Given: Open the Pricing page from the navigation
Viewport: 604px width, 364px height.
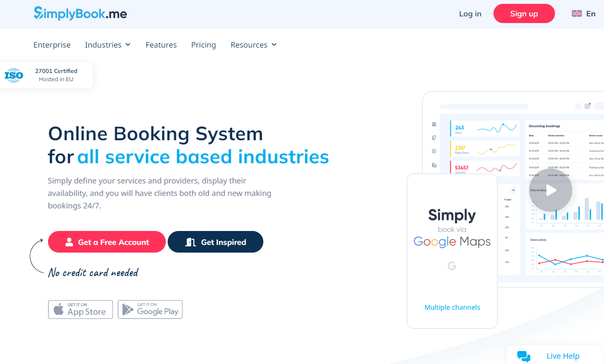Looking at the screenshot, I should pyautogui.click(x=203, y=45).
